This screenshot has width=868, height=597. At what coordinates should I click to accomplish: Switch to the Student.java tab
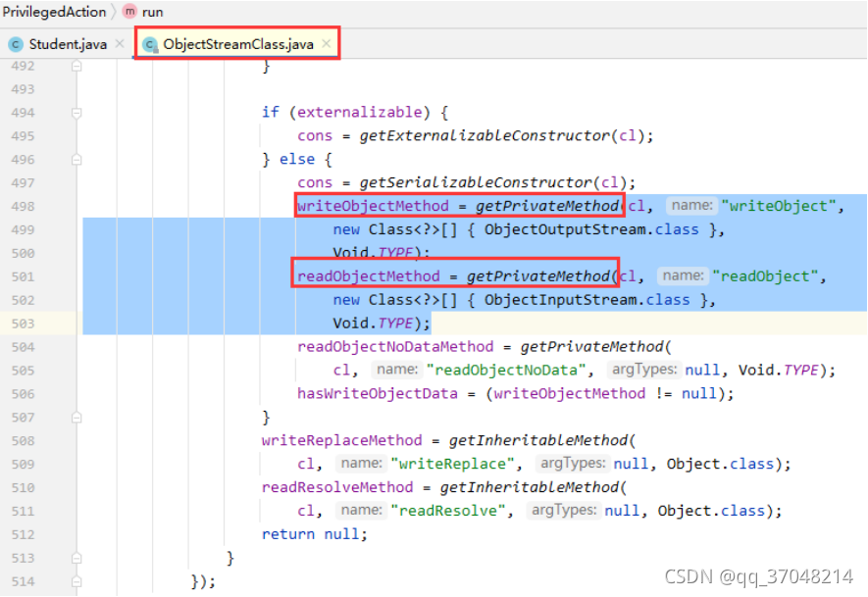68,44
